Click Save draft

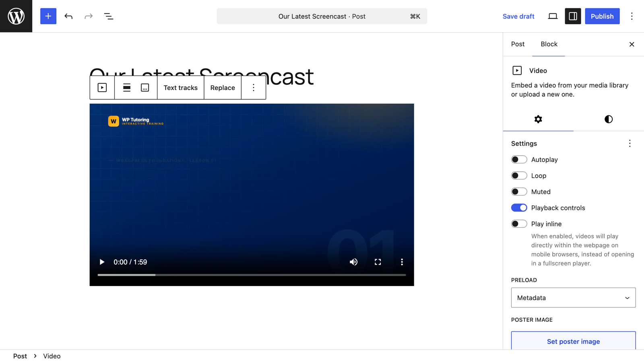(x=518, y=16)
